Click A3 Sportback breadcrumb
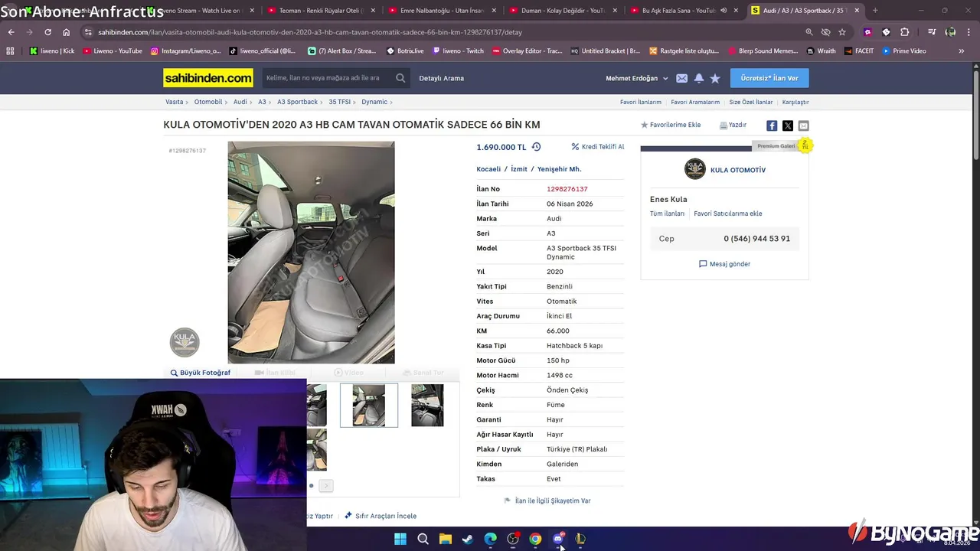 pos(297,102)
